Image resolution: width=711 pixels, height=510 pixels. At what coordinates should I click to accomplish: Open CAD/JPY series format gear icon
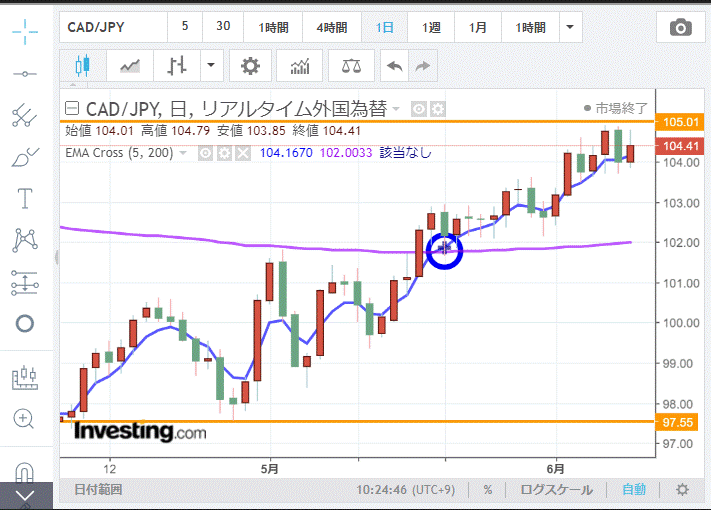point(438,109)
